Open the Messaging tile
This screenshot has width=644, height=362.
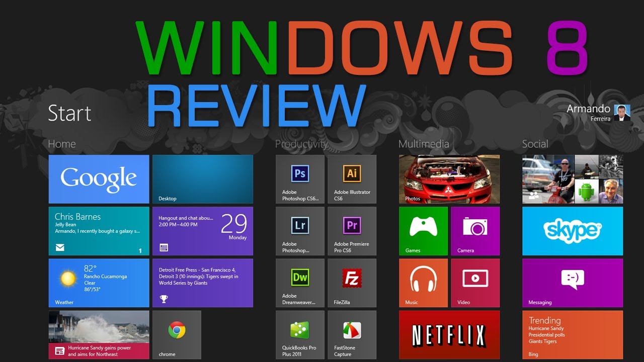[x=573, y=283]
